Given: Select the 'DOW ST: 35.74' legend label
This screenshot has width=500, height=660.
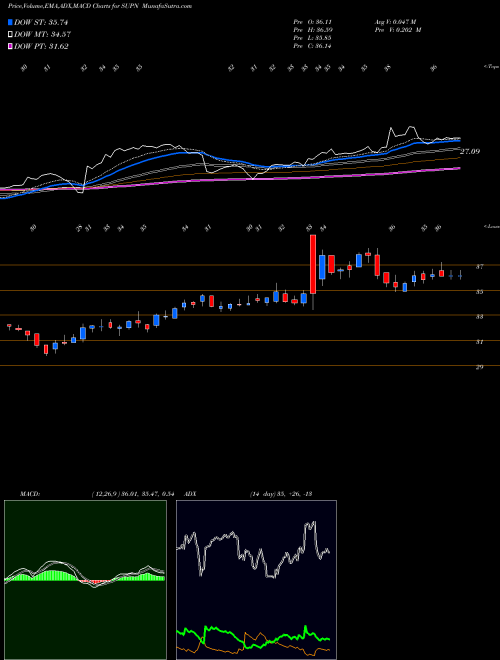Looking at the screenshot, I should pyautogui.click(x=41, y=22).
